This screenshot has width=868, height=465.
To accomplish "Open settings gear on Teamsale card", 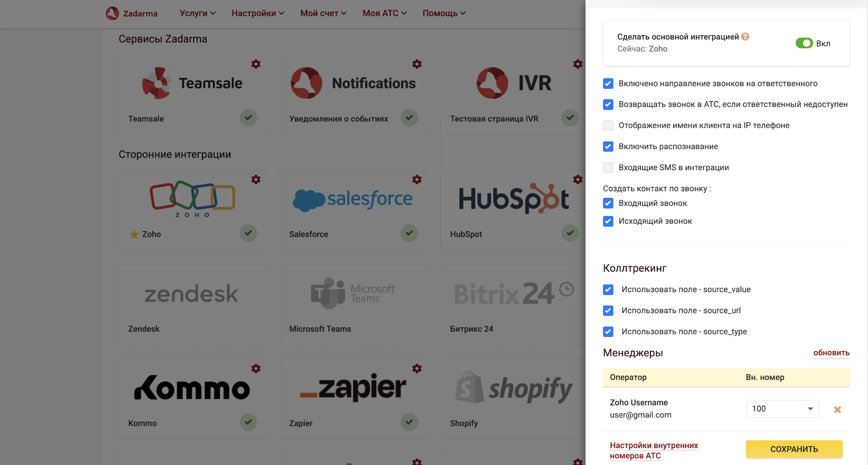I will pyautogui.click(x=256, y=64).
